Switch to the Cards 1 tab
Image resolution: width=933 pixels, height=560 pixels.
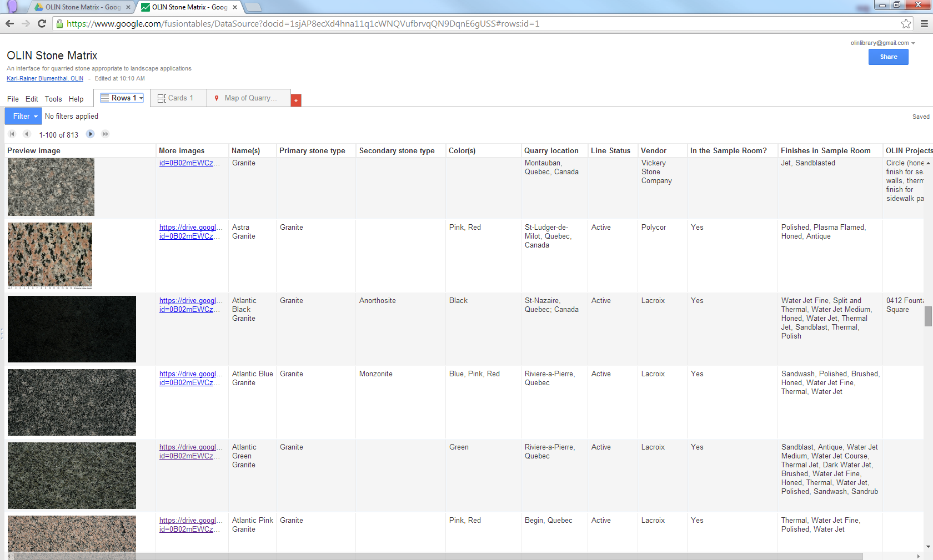click(x=178, y=98)
